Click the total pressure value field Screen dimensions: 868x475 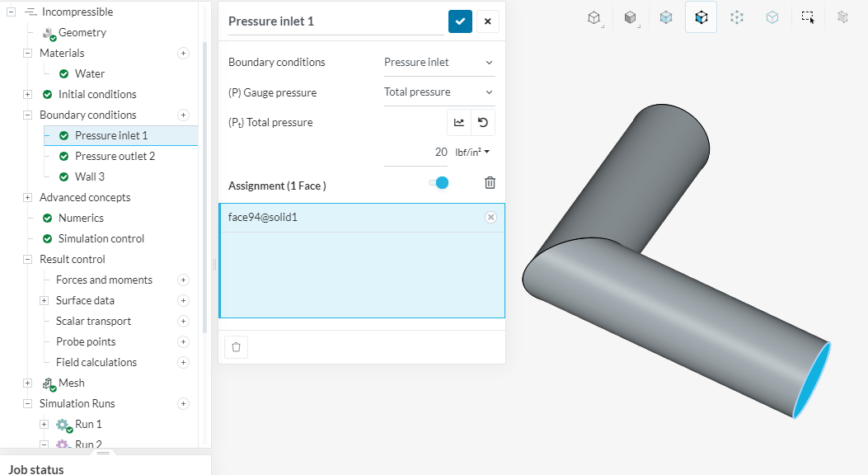pos(417,152)
